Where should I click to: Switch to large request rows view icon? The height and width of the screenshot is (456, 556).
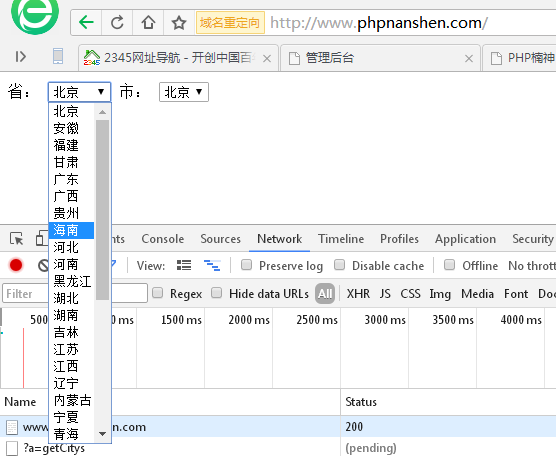coord(184,265)
